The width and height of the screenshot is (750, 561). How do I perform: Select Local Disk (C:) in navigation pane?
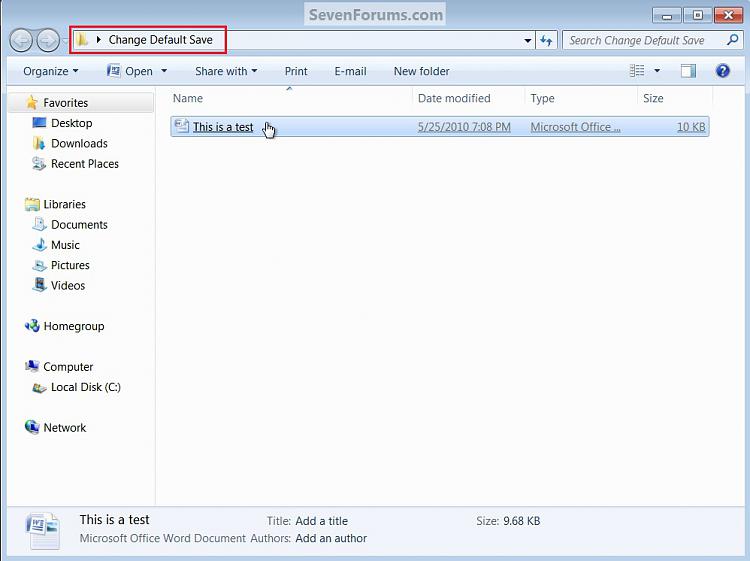pos(86,387)
